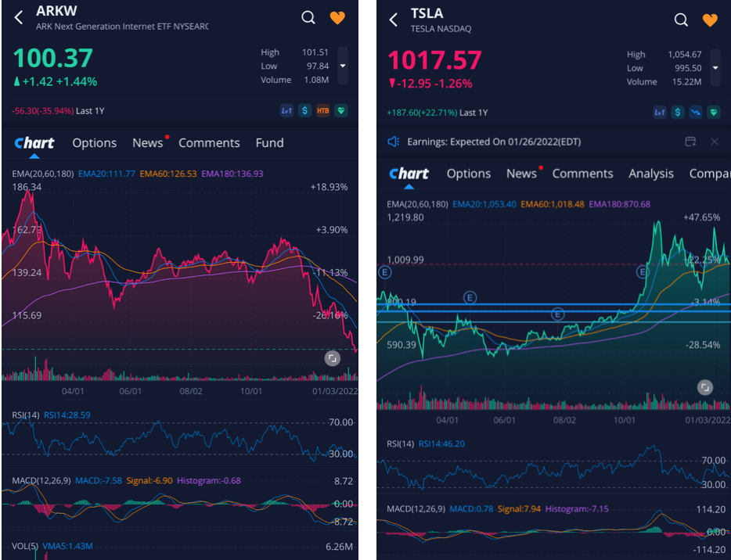Tap the Lv1 badge on TSLA
The height and width of the screenshot is (560, 731).
click(659, 113)
